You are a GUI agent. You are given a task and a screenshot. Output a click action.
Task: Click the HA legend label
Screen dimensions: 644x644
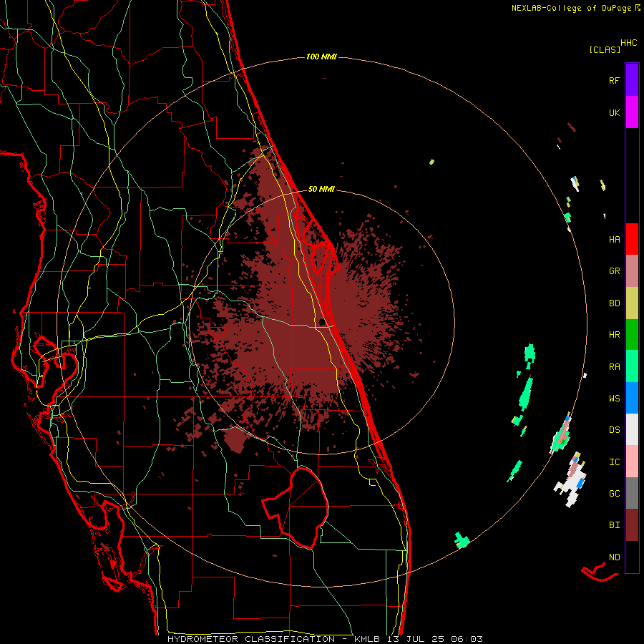(614, 240)
